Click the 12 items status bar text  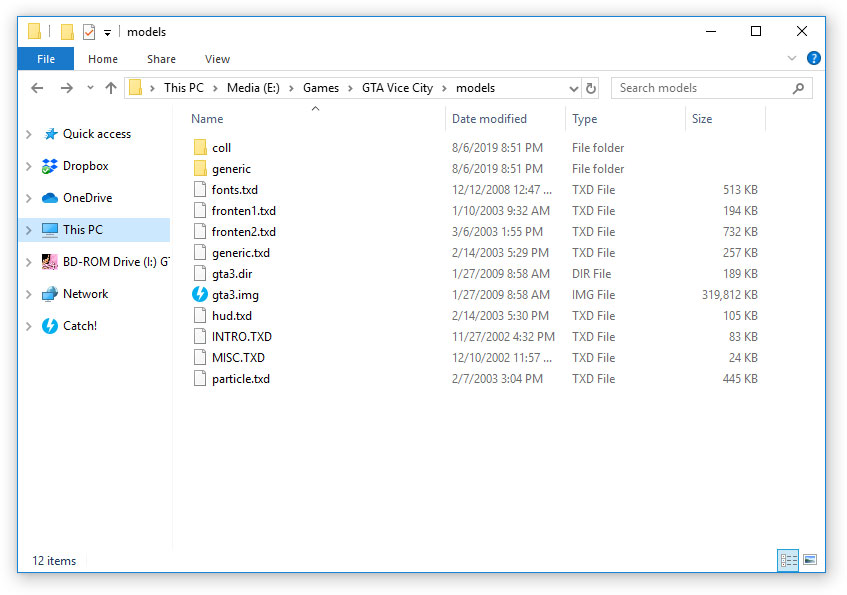pyautogui.click(x=54, y=560)
